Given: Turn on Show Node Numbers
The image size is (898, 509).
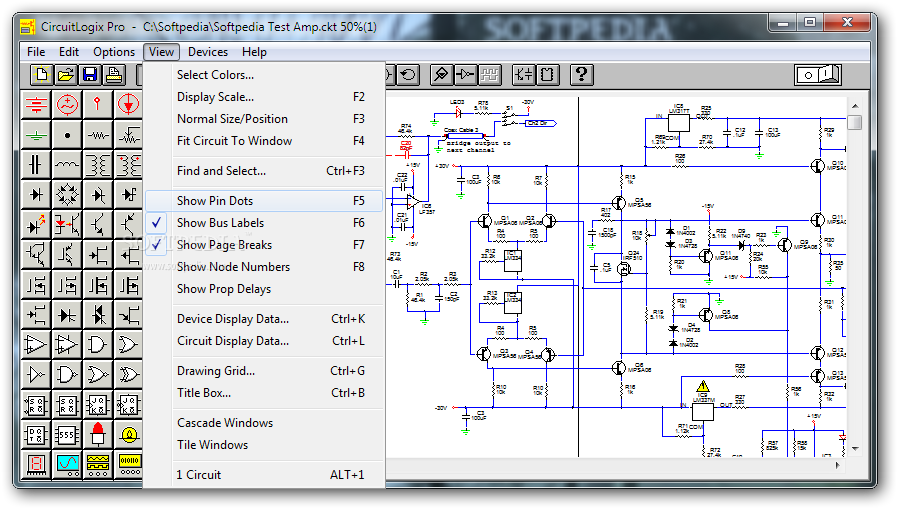Looking at the screenshot, I should (x=263, y=267).
